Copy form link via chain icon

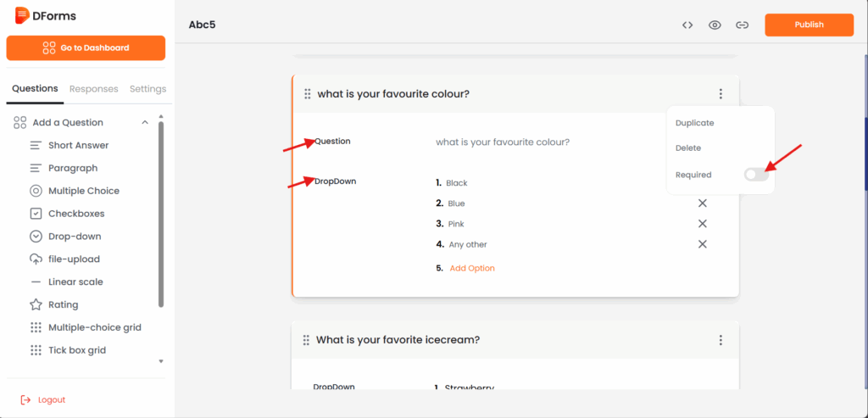[742, 25]
